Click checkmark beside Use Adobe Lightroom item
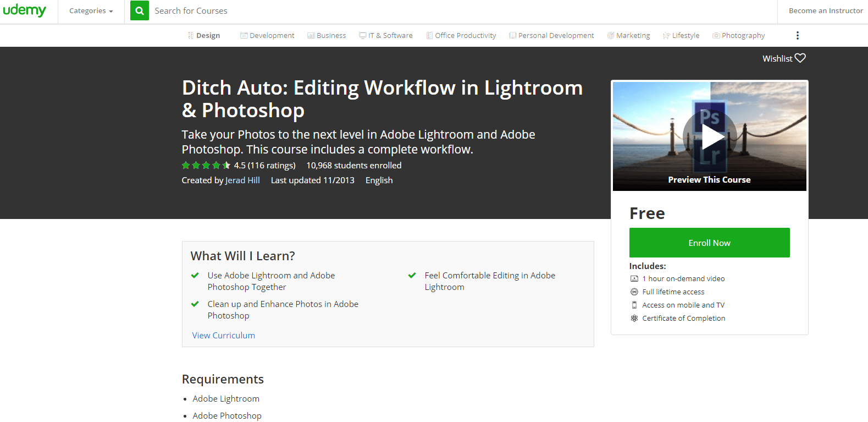 195,276
